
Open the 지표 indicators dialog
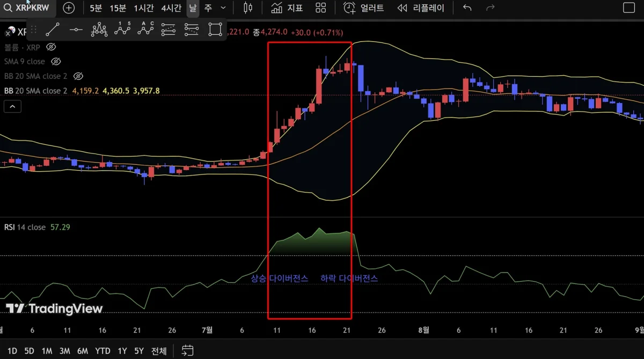287,8
